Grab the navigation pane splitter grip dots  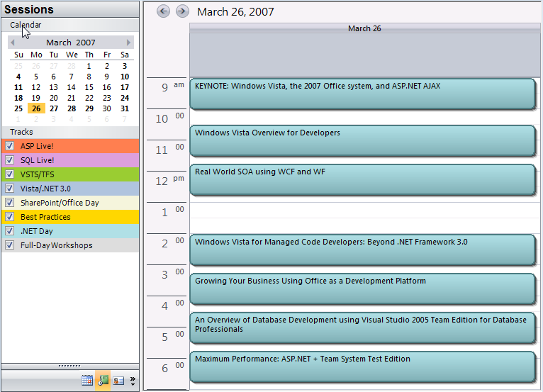[x=69, y=366]
